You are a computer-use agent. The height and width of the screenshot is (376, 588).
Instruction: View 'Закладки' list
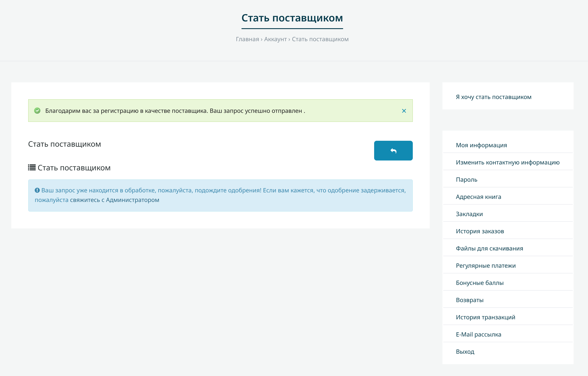click(469, 214)
